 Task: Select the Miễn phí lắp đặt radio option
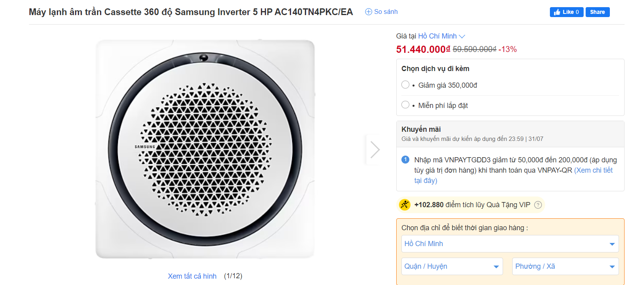tap(405, 105)
